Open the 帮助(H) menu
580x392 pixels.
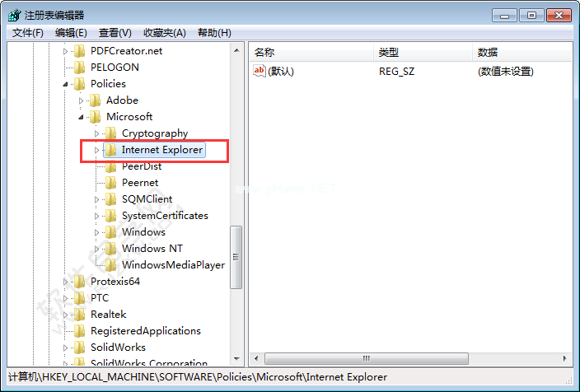[214, 33]
